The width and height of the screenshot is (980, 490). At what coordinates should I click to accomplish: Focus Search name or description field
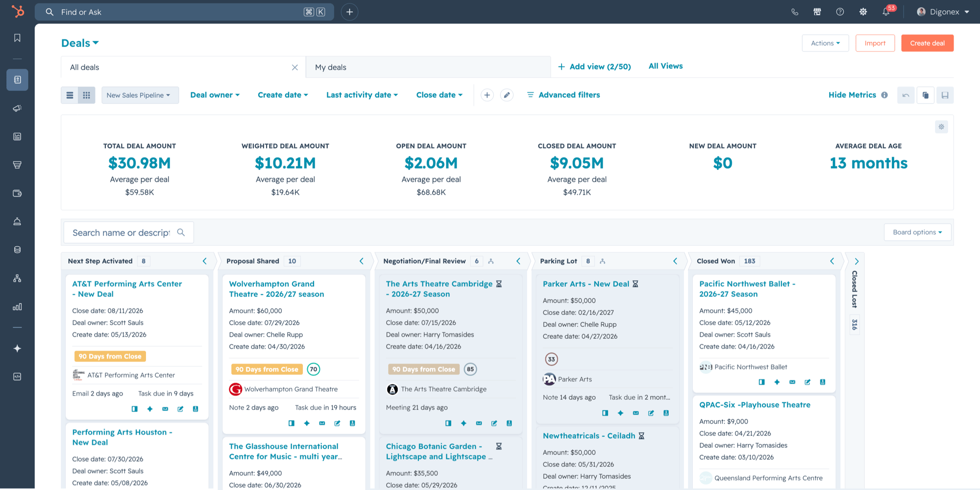[x=128, y=232]
